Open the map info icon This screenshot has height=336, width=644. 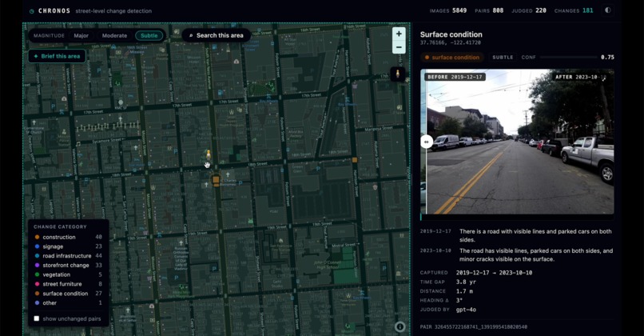[x=400, y=326]
